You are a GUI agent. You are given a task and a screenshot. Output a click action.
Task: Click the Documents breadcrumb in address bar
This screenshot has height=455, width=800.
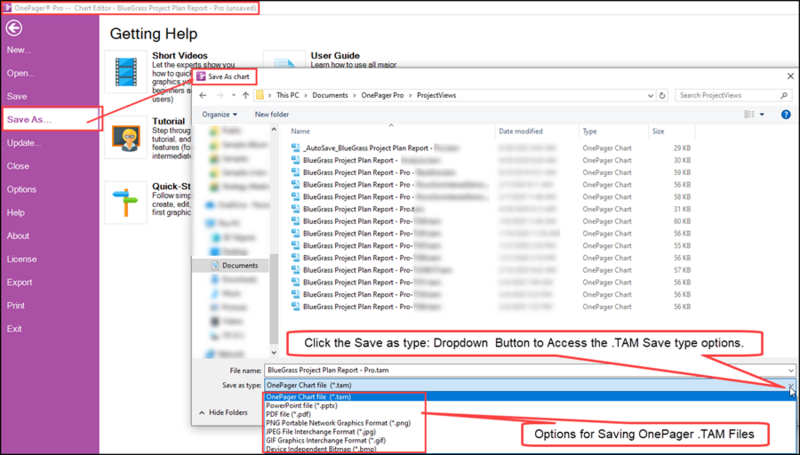330,95
